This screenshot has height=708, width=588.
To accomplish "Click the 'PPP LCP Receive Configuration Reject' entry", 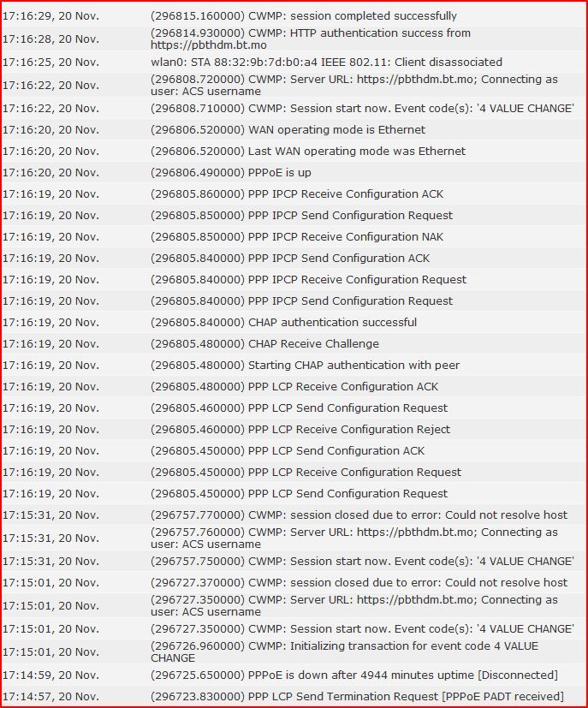I will [x=294, y=429].
